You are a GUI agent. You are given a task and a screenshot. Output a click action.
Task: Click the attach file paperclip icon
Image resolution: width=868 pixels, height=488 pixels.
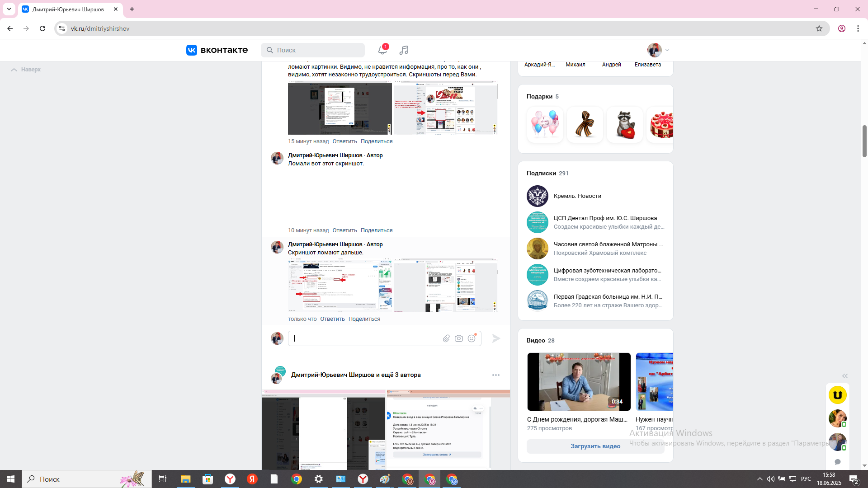(446, 338)
